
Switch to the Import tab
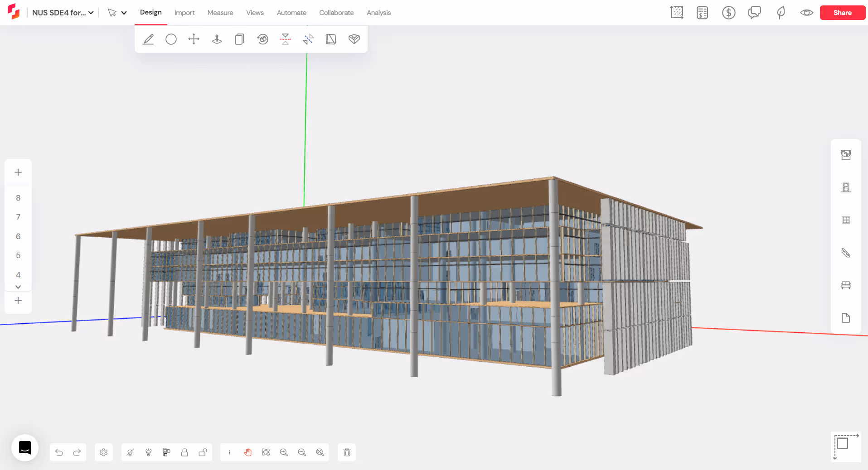point(184,13)
